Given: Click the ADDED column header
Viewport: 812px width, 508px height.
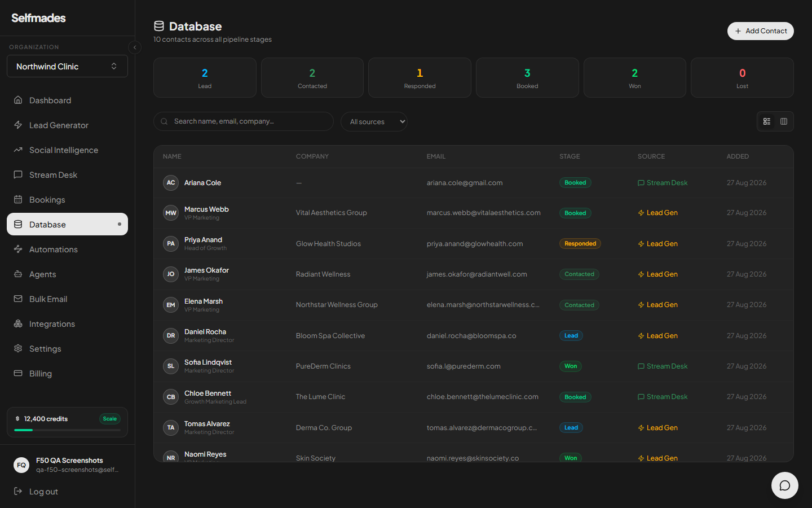Looking at the screenshot, I should [x=738, y=156].
